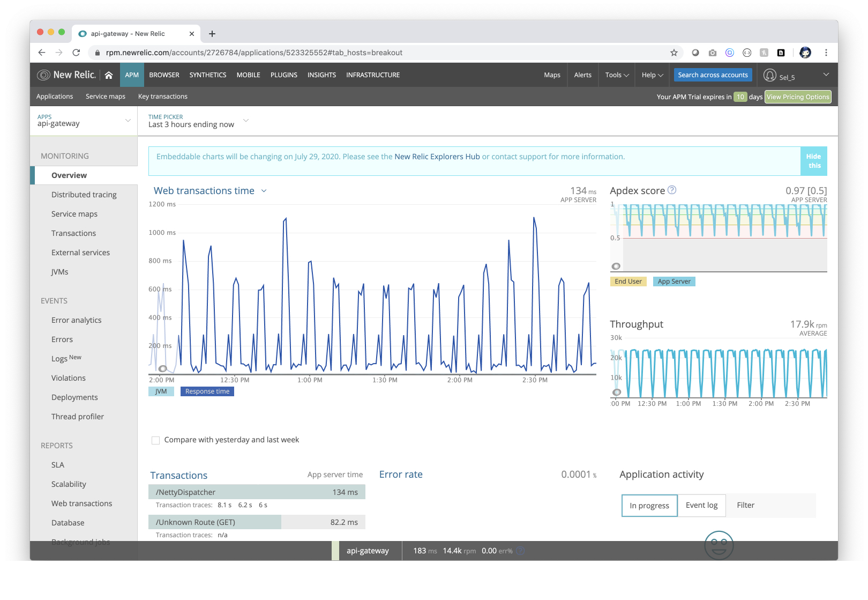Click the camera extension icon
The width and height of the screenshot is (868, 600).
[713, 53]
